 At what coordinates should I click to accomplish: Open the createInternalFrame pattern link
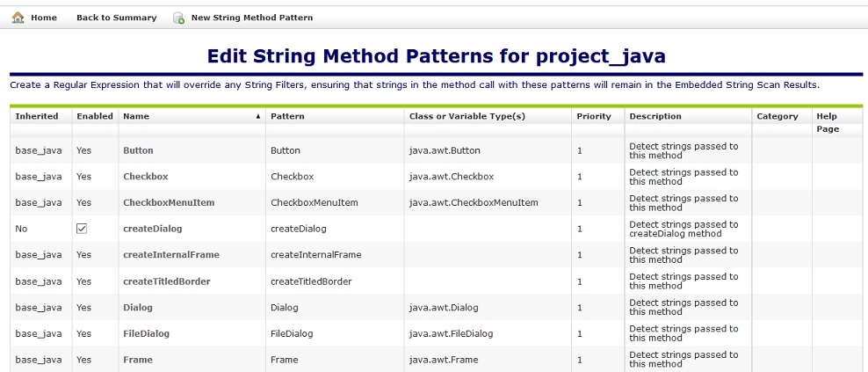coord(170,255)
